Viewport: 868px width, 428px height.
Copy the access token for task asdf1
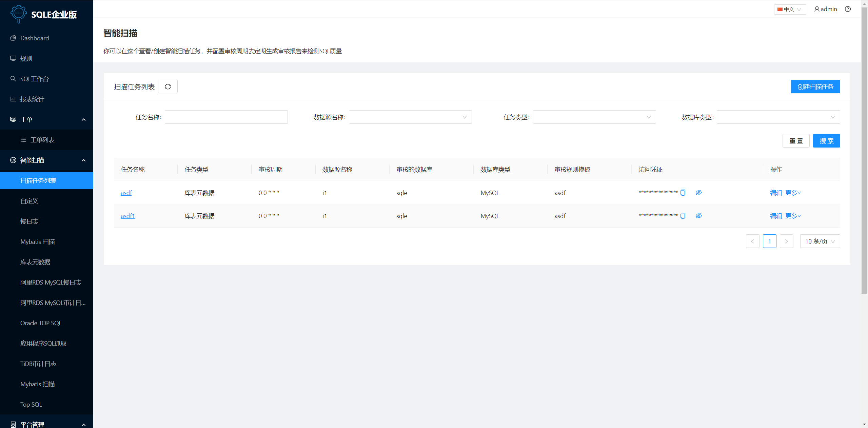click(683, 216)
